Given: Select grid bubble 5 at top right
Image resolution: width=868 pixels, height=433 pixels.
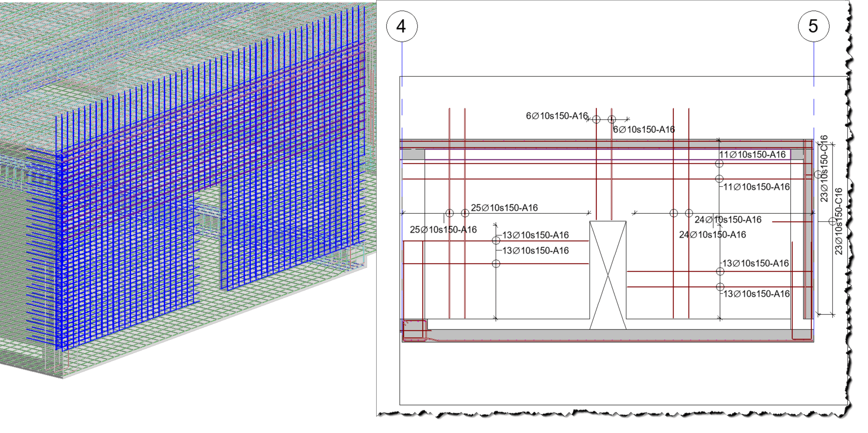Looking at the screenshot, I should (x=813, y=26).
